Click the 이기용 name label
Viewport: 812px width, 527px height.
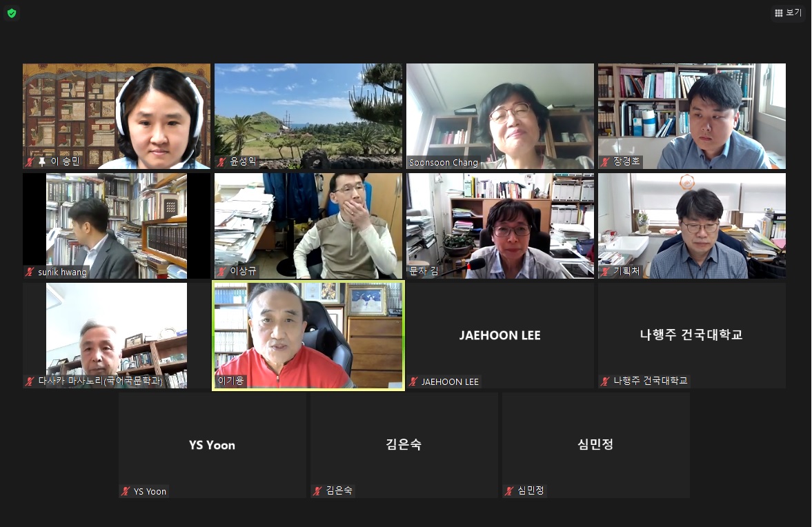(230, 381)
